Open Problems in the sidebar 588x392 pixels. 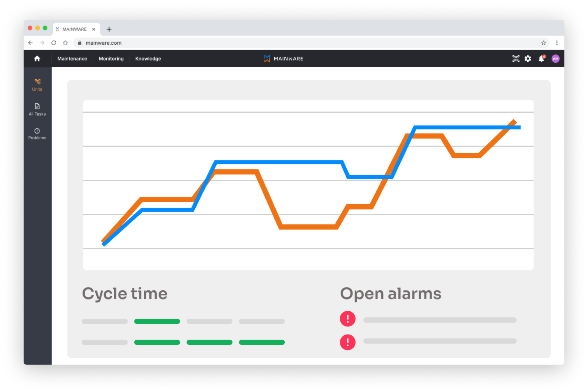pos(37,134)
